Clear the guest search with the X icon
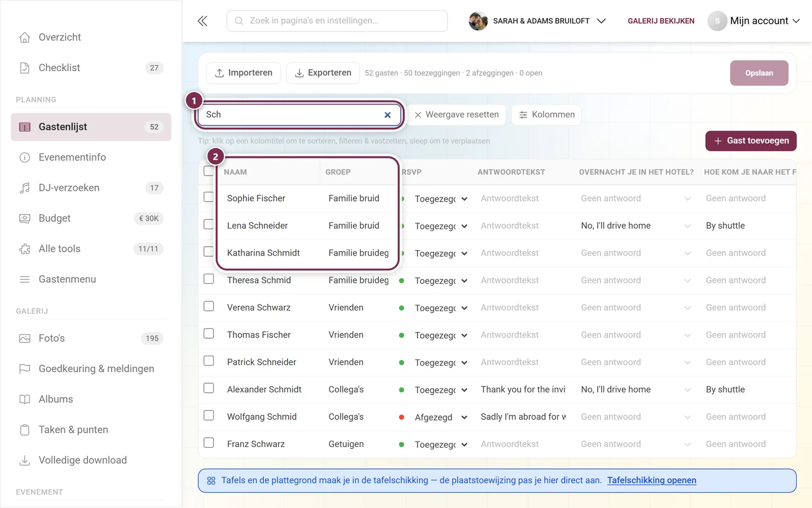812x508 pixels. [387, 115]
